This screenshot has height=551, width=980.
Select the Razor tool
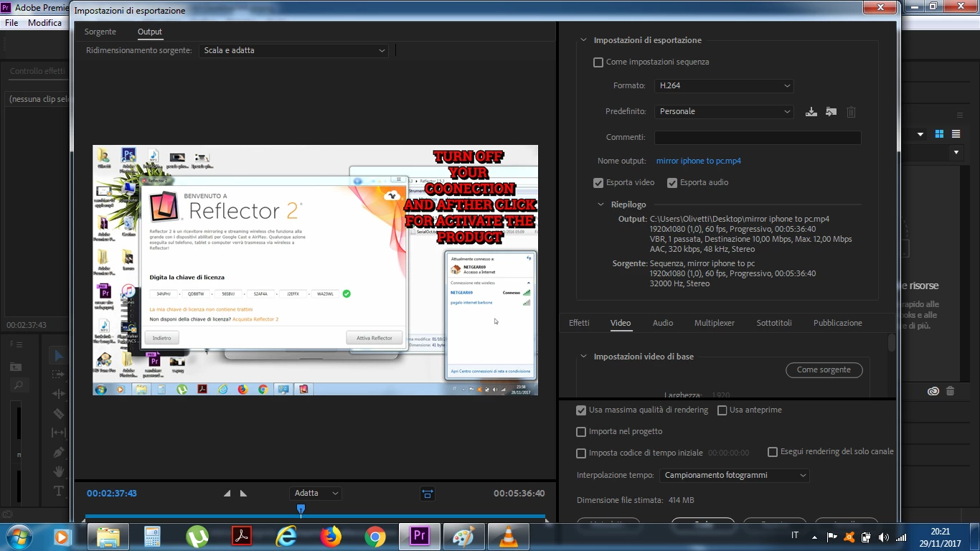pyautogui.click(x=59, y=413)
